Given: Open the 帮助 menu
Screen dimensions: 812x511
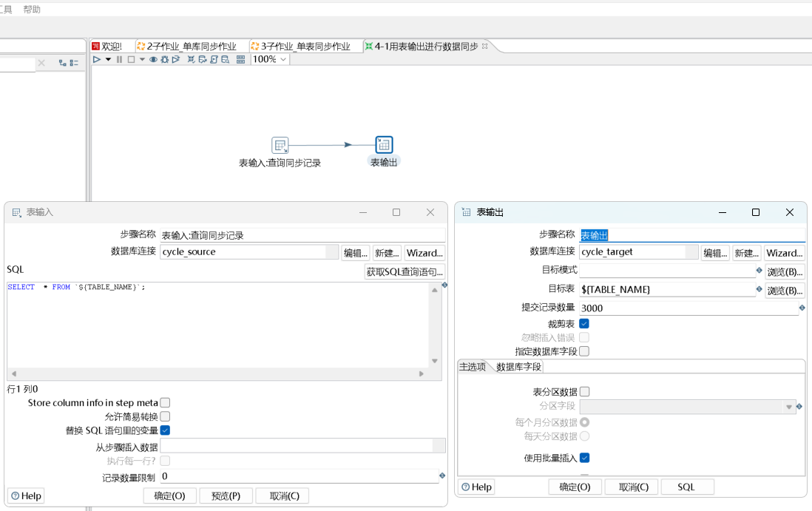Looking at the screenshot, I should pyautogui.click(x=32, y=10).
